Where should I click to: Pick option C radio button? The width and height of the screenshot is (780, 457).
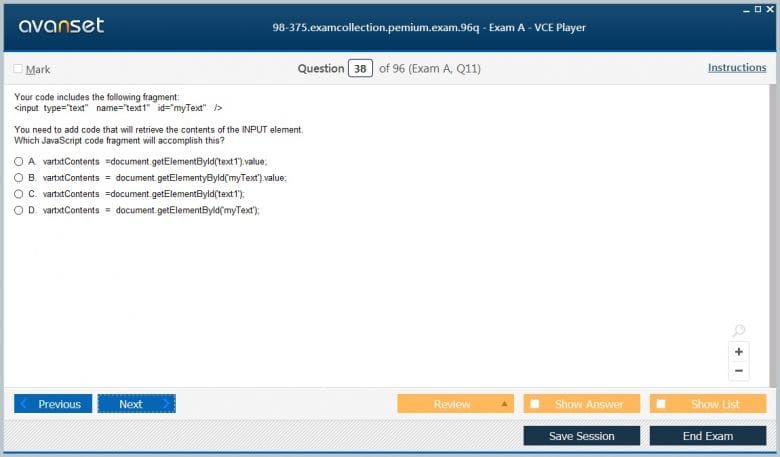pos(18,193)
